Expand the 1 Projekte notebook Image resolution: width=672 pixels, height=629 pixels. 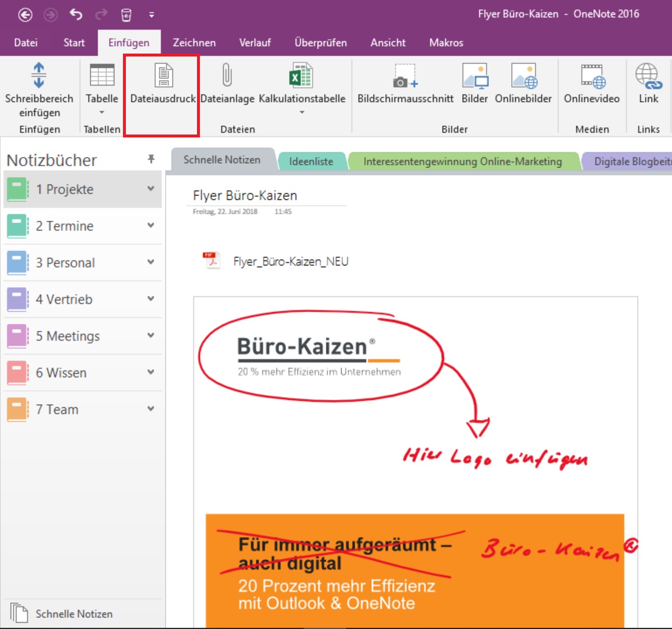pyautogui.click(x=151, y=189)
